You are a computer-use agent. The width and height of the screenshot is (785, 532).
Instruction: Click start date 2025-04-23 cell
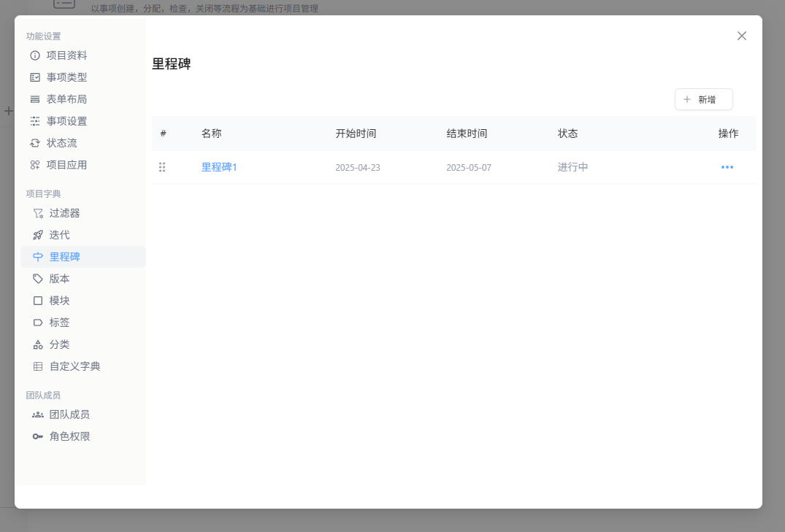click(358, 168)
